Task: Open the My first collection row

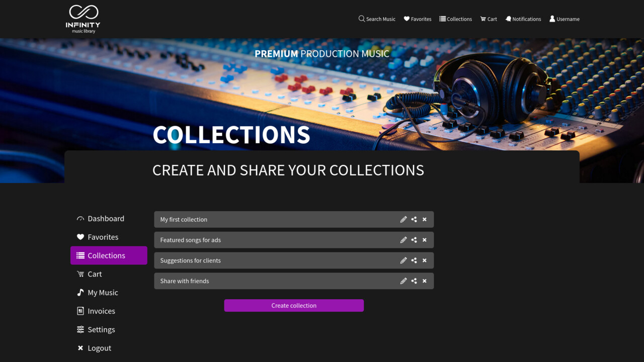Action: click(294, 219)
